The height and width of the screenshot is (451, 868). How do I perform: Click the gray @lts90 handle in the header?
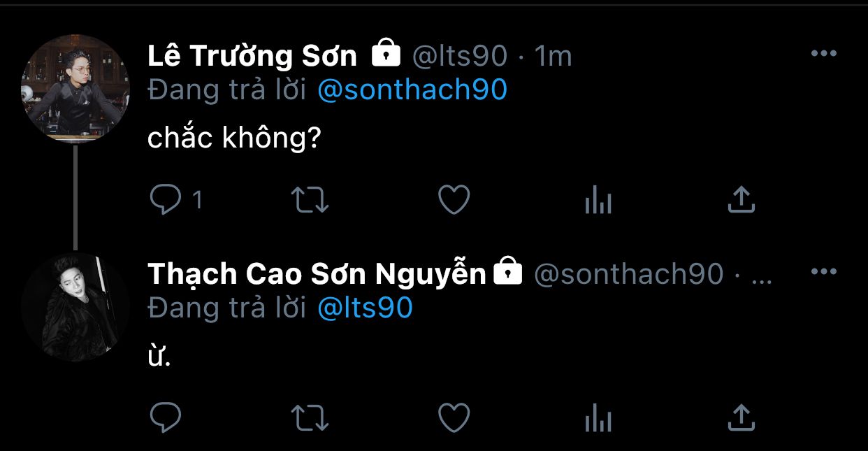(x=459, y=56)
